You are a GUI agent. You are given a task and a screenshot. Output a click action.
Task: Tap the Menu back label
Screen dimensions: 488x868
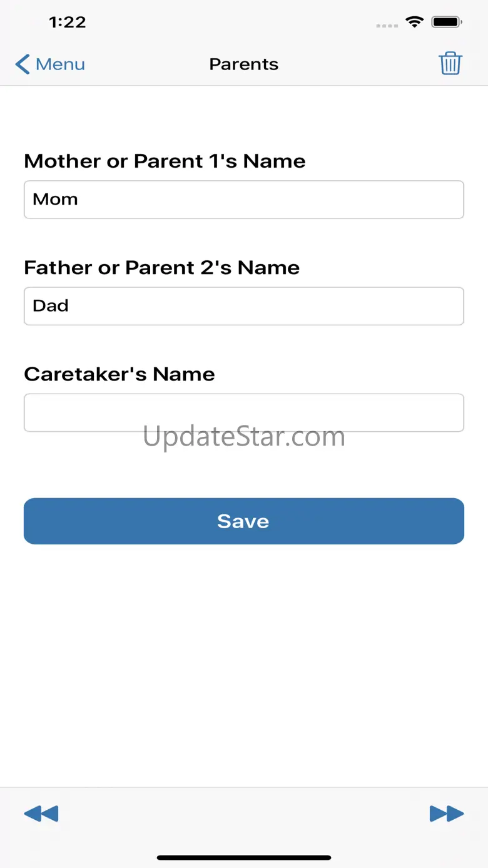pos(60,64)
